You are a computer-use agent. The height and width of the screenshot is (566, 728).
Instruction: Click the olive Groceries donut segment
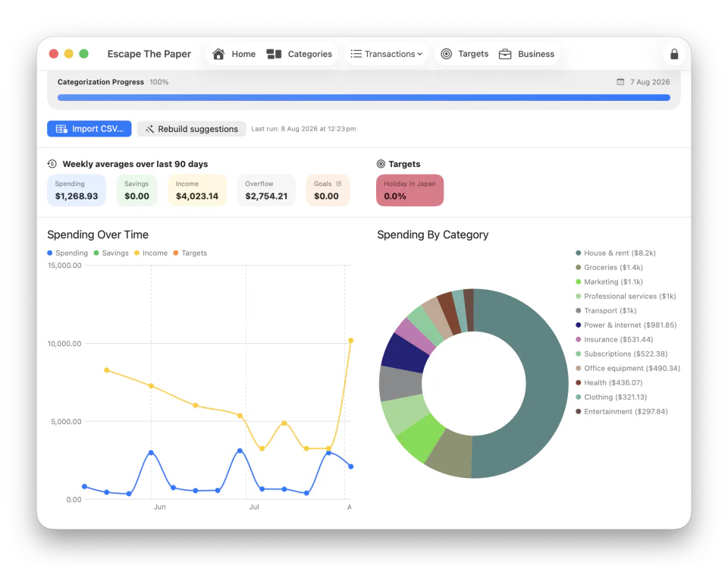tap(451, 454)
